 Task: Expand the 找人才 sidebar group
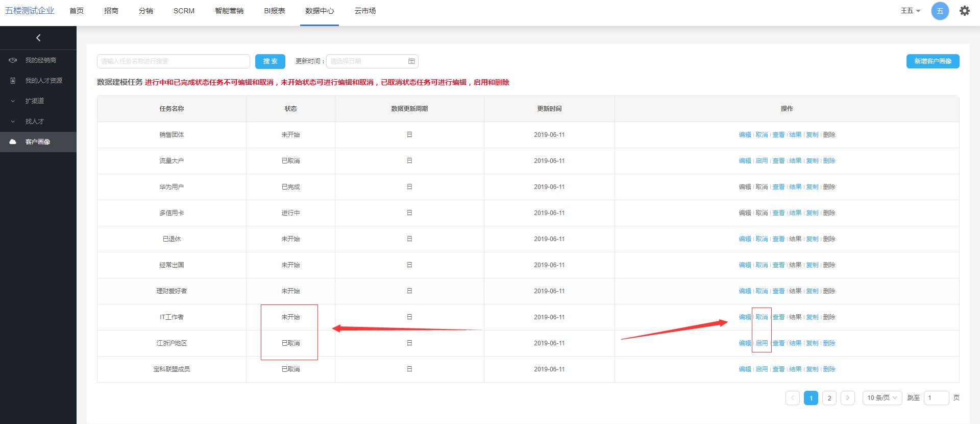[x=13, y=122]
